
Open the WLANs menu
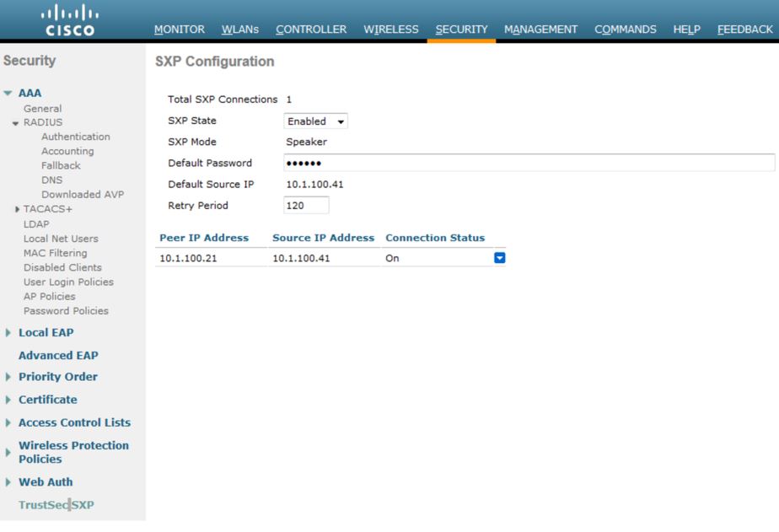point(240,30)
